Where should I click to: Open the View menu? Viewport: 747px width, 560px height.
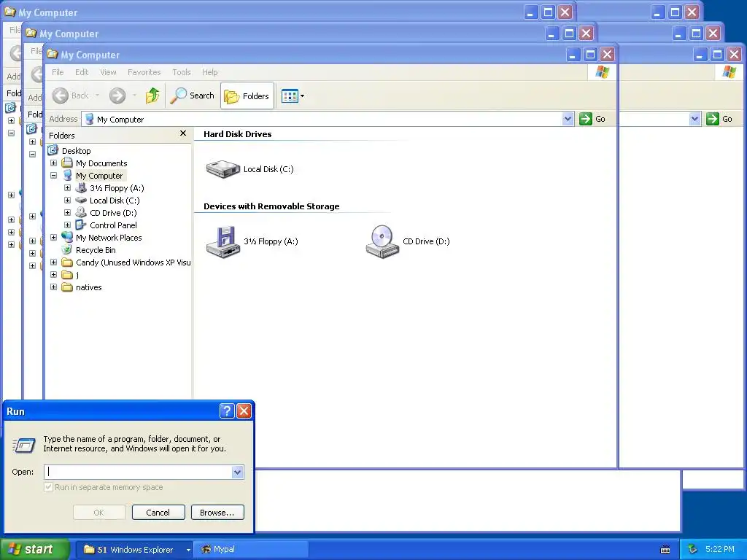point(108,72)
